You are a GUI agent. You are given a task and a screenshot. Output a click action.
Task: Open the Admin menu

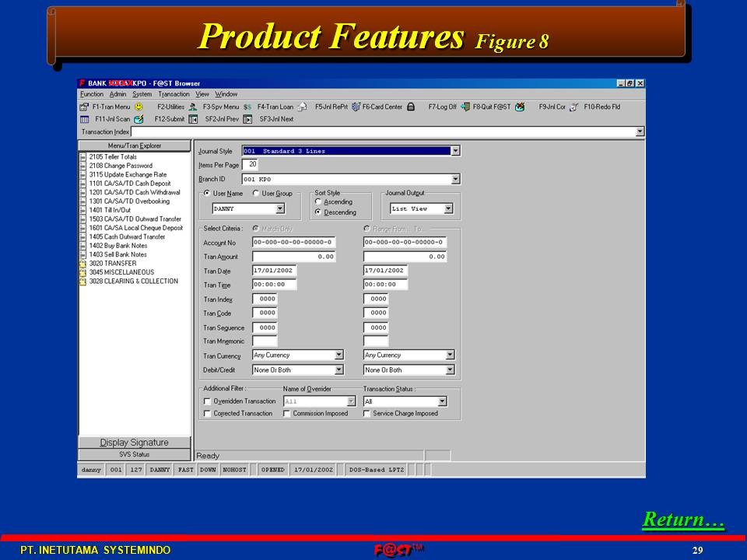pyautogui.click(x=117, y=94)
